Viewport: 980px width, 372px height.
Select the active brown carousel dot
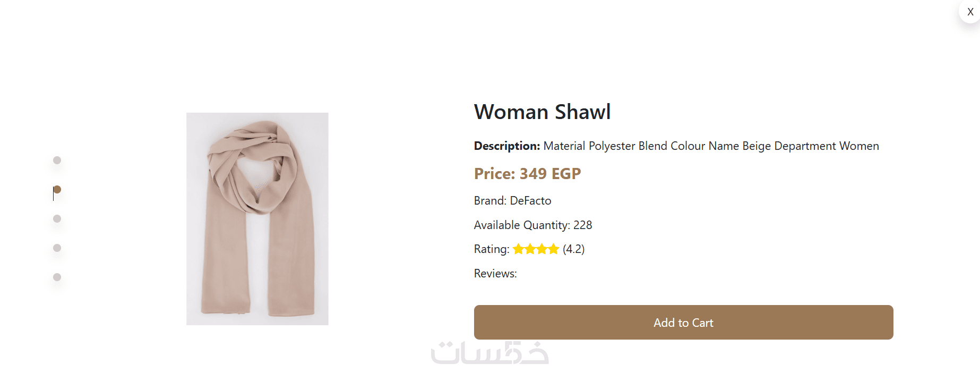click(57, 190)
